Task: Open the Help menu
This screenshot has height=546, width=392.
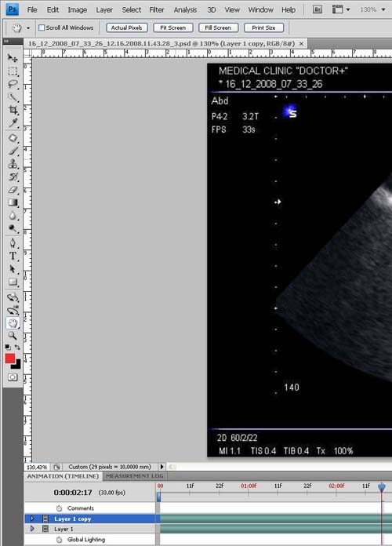Action: pyautogui.click(x=289, y=9)
